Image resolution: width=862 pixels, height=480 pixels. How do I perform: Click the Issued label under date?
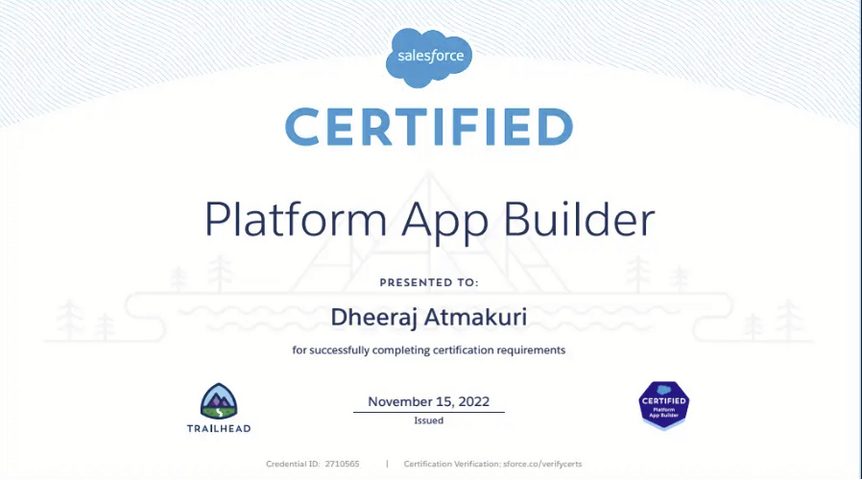[x=429, y=421]
